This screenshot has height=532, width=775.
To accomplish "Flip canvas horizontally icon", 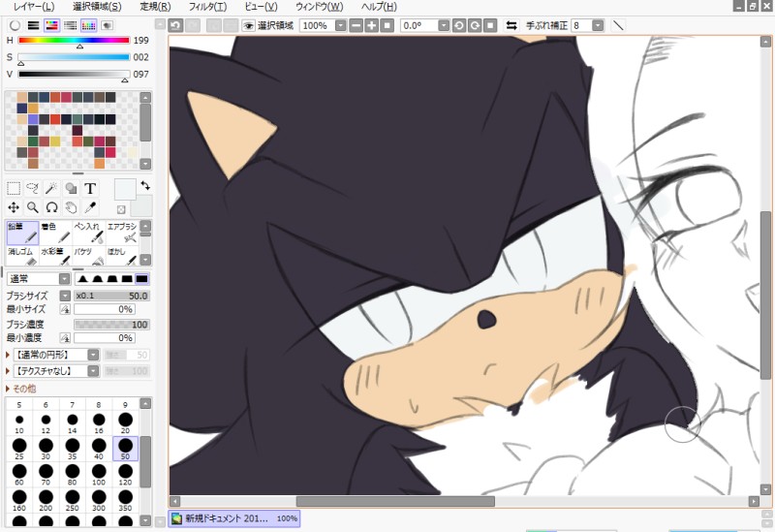I will [x=511, y=26].
